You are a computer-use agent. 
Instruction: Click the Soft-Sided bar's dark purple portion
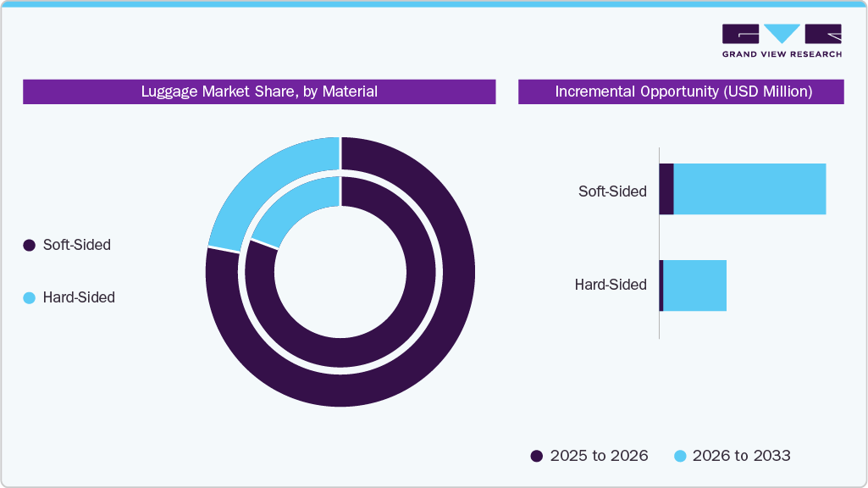[666, 189]
